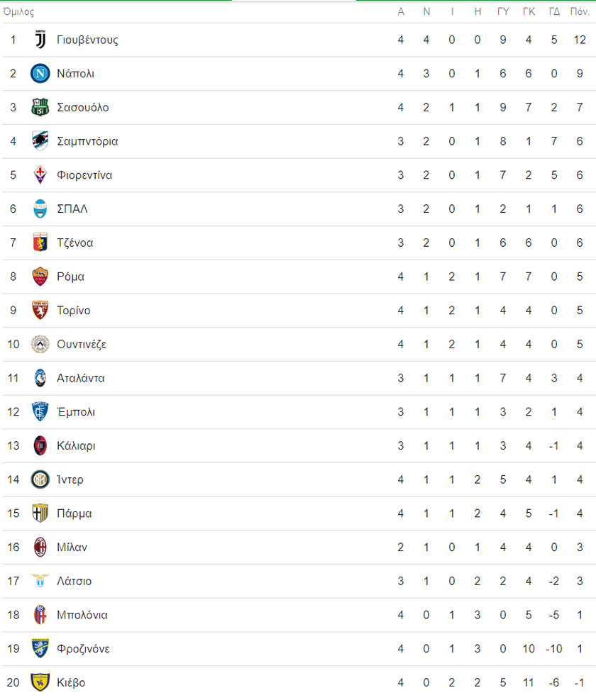Click the Napoli club crest
The width and height of the screenshot is (596, 700).
(x=40, y=74)
